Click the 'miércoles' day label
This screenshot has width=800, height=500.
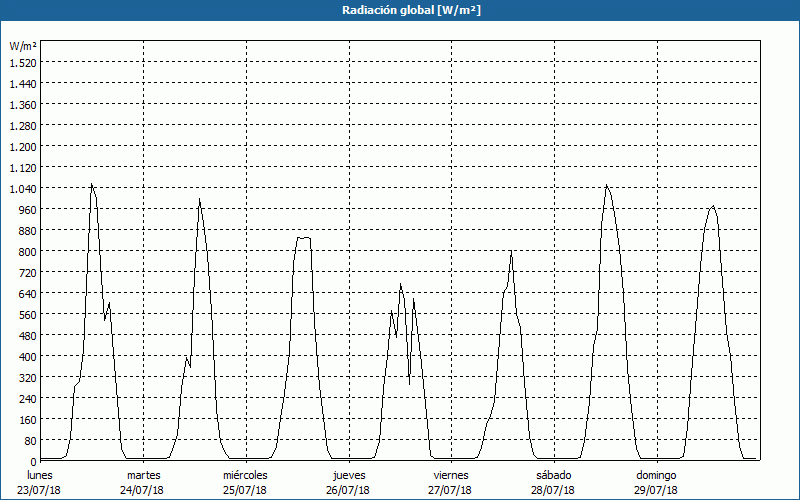point(245,475)
